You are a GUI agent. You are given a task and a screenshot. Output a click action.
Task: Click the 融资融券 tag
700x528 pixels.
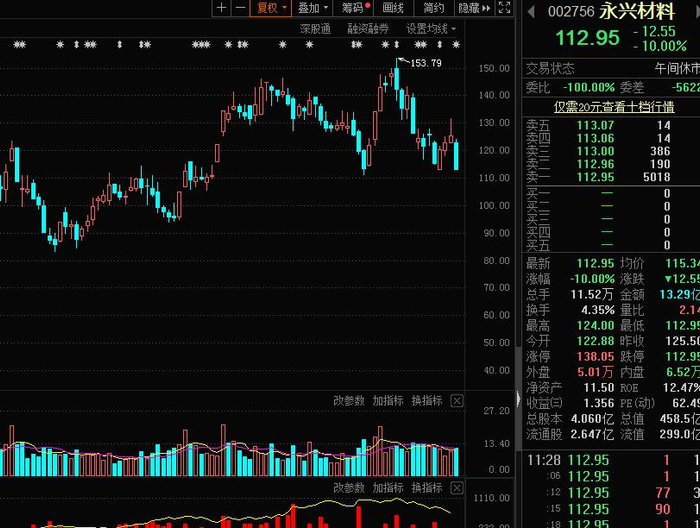(368, 29)
